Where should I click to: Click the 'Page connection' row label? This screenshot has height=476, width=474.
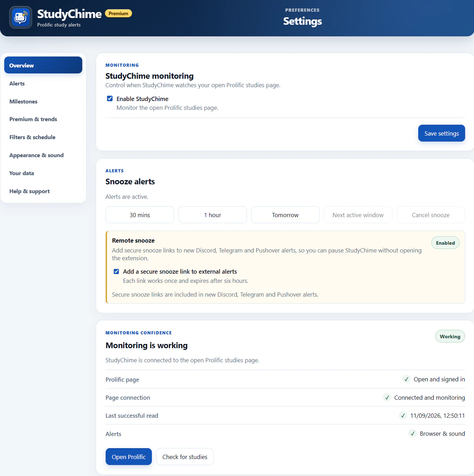128,398
